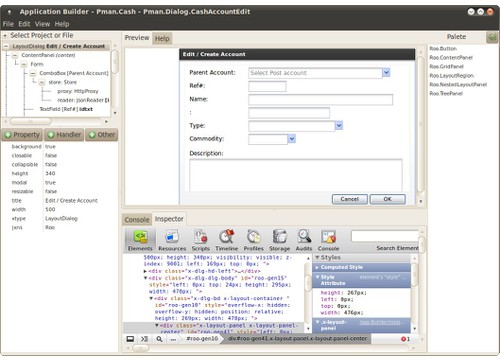Open the Scripts inspector panel
Viewport: 500px width, 360px height.
coord(201,240)
